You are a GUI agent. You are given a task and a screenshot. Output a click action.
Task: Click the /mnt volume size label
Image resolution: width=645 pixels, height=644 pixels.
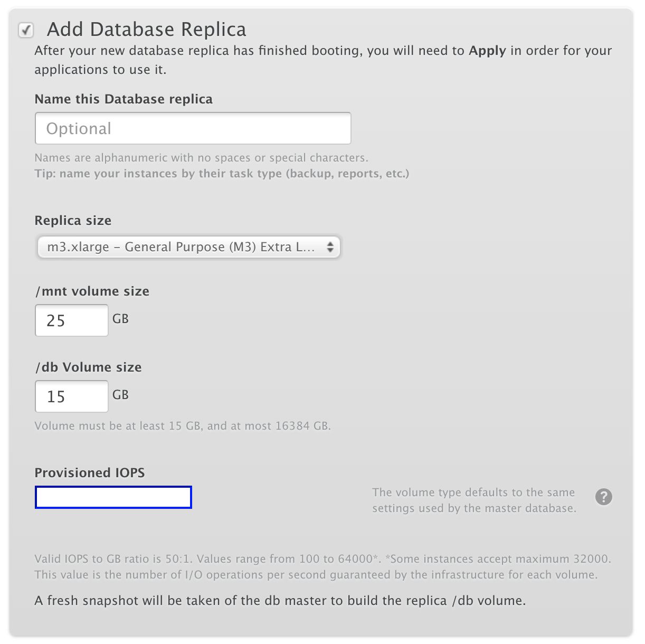pyautogui.click(x=92, y=291)
